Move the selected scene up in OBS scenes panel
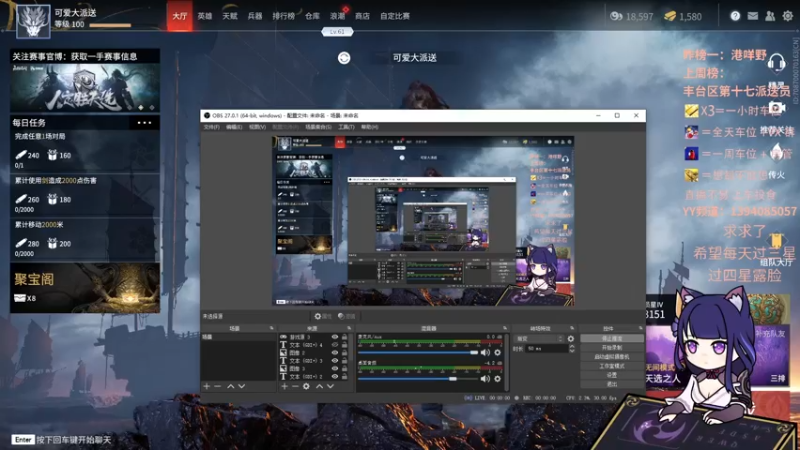This screenshot has width=800, height=450. (x=231, y=386)
